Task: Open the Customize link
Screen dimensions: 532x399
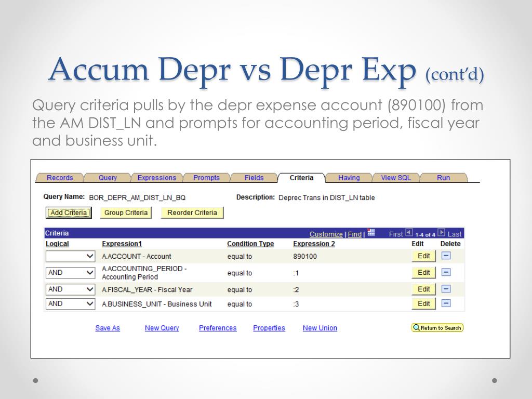Action: click(x=326, y=234)
